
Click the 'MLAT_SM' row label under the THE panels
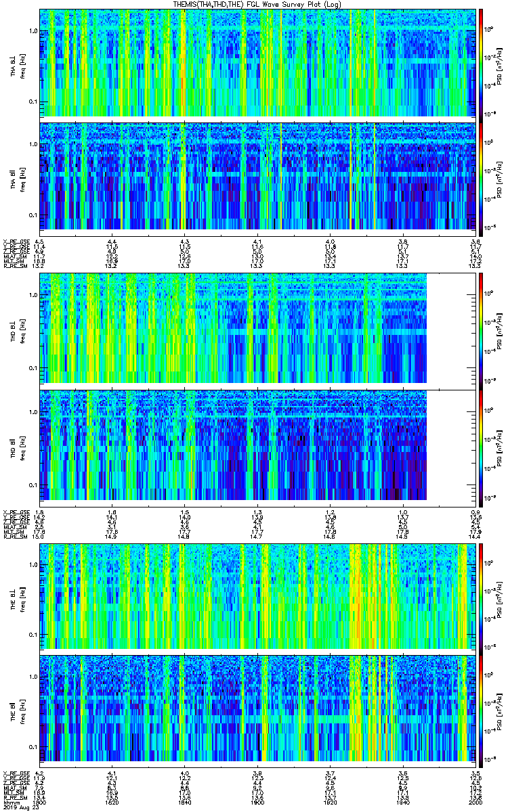tap(14, 788)
